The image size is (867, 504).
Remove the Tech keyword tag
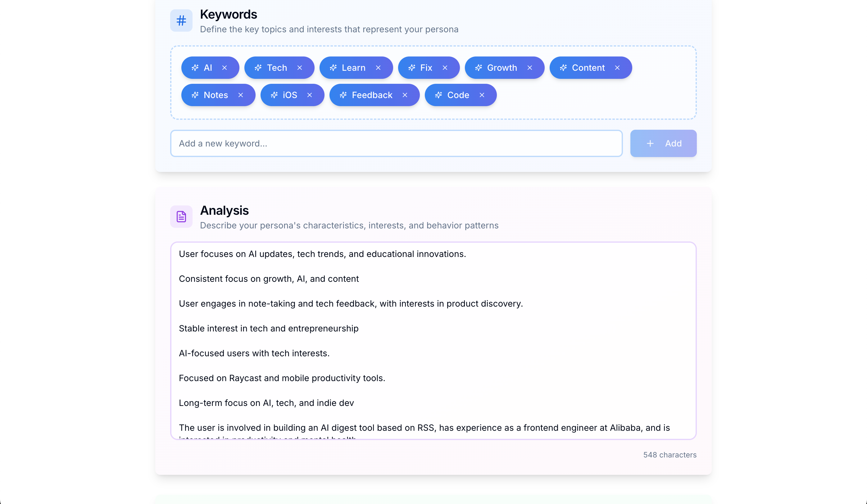(299, 68)
